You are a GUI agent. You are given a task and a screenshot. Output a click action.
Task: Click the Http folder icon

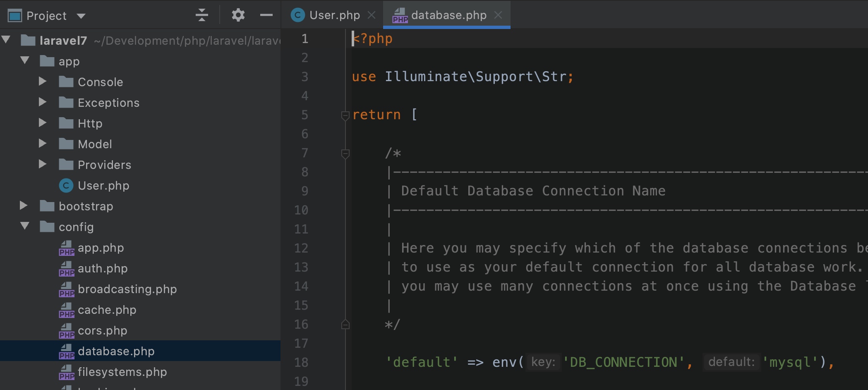click(66, 123)
